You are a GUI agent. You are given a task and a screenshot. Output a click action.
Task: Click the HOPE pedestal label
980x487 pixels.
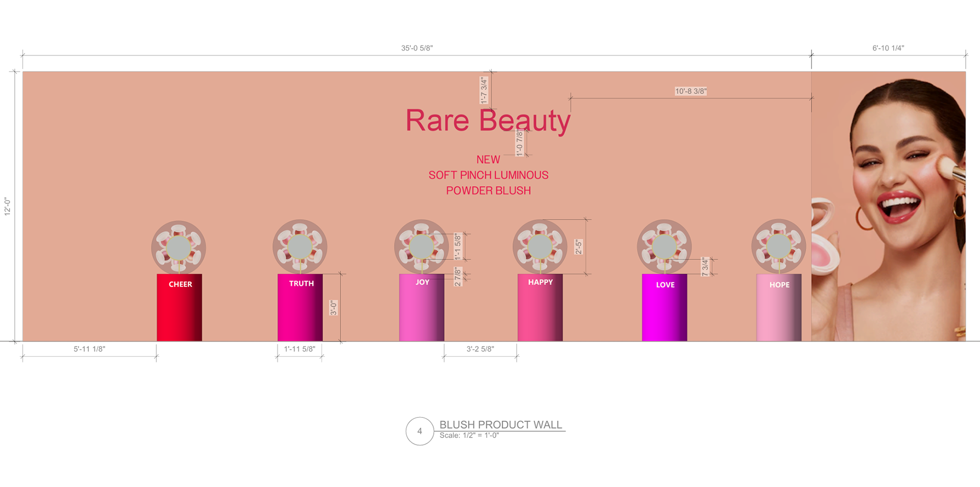tap(779, 285)
